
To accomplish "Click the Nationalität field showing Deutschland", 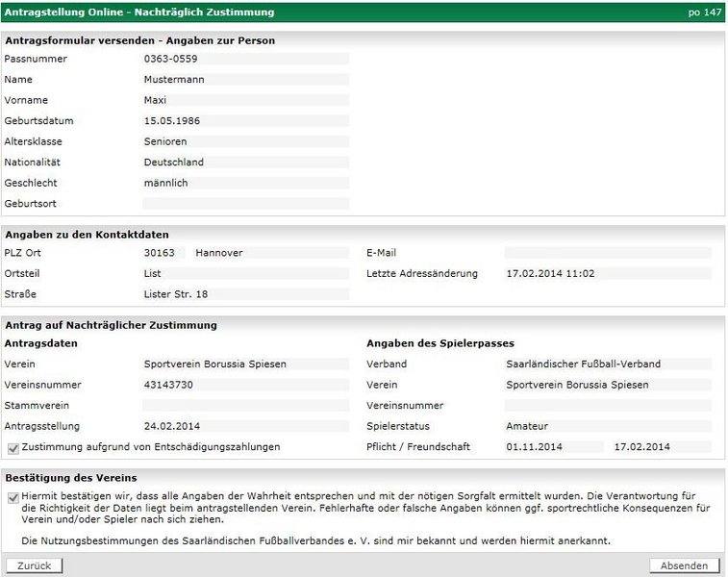I will [x=245, y=163].
